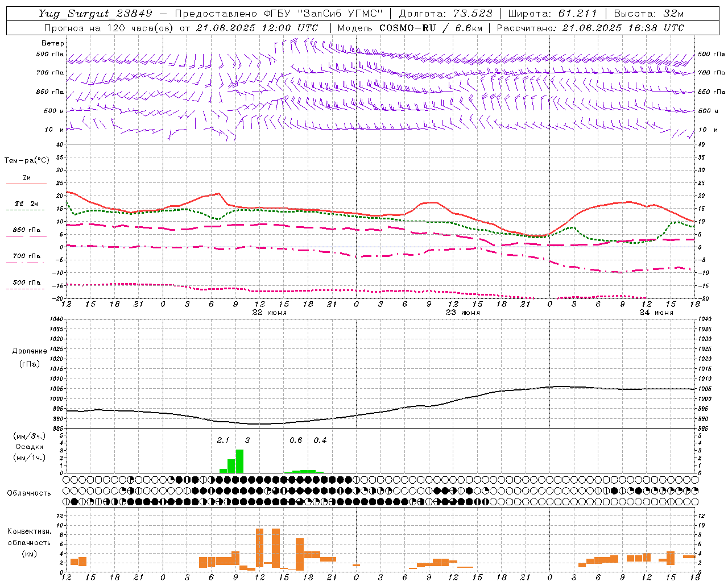The image size is (728, 582).
Task: Click the Тем-ра(°C) axis label
Action: point(27,161)
